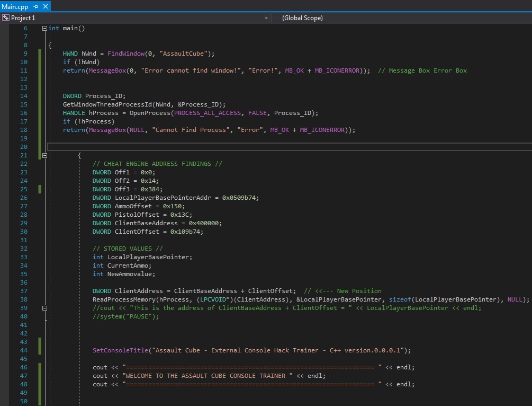This screenshot has height=407, width=532.
Task: Collapse the code block at line 21
Action: tap(44, 155)
